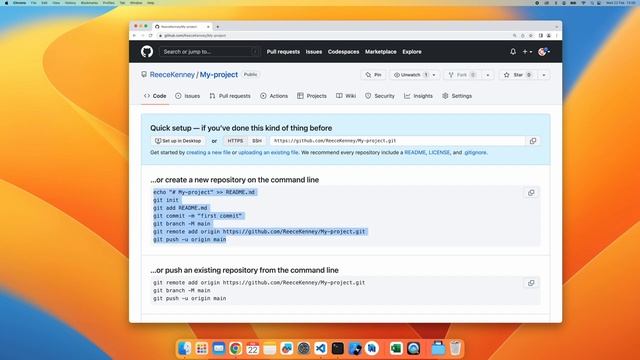Open Calendar from the Dock

[x=253, y=348]
